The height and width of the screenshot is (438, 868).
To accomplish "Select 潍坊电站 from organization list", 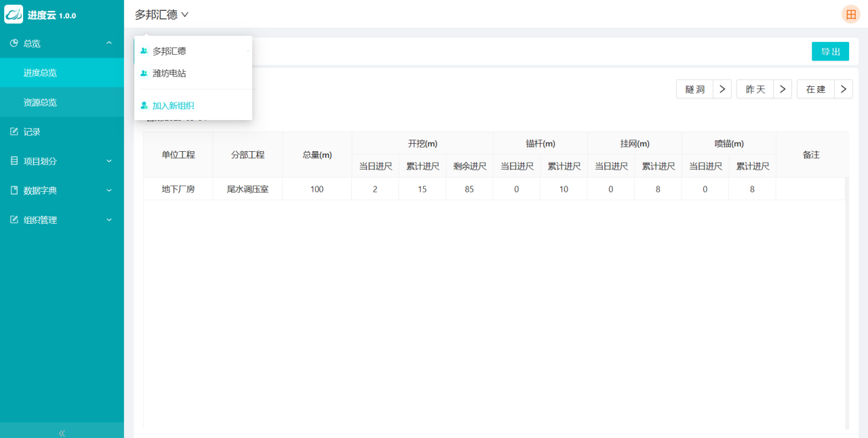I will click(170, 73).
